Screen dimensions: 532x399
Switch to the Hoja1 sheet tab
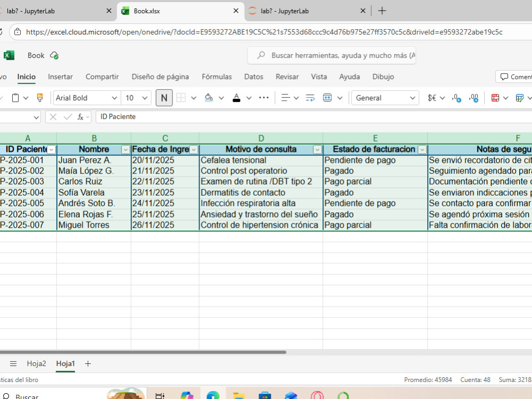point(65,364)
